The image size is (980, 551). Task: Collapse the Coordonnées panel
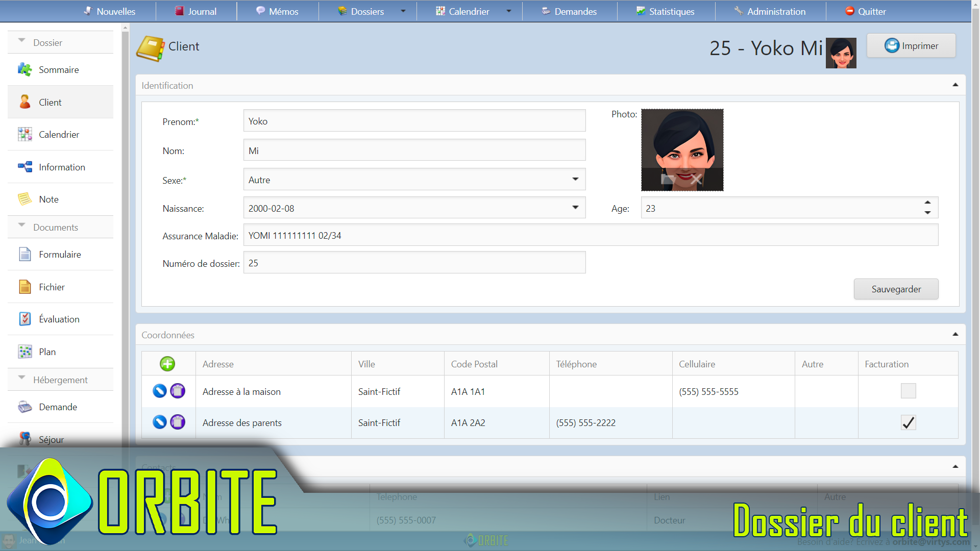[x=955, y=334]
